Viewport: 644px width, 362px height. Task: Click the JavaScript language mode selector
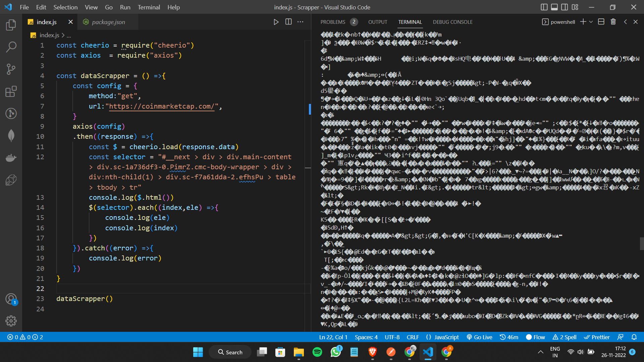coord(444,337)
